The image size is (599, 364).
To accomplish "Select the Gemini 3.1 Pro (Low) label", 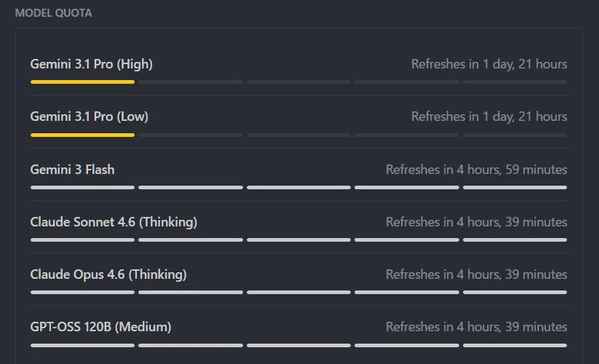I will click(89, 116).
